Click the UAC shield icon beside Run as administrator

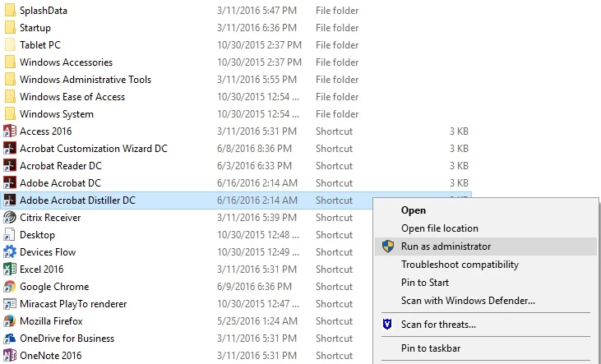pos(388,247)
